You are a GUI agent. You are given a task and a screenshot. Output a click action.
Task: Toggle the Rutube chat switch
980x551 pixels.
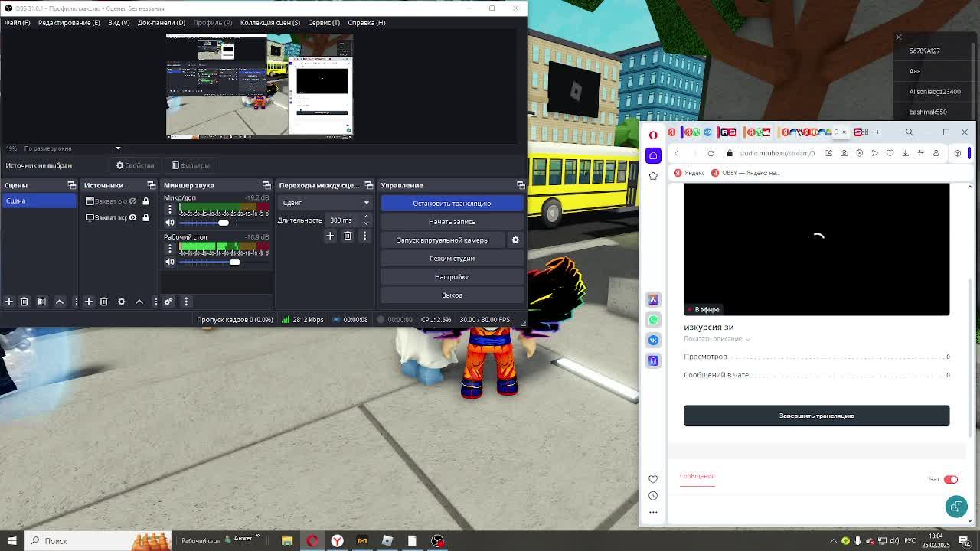pos(950,480)
